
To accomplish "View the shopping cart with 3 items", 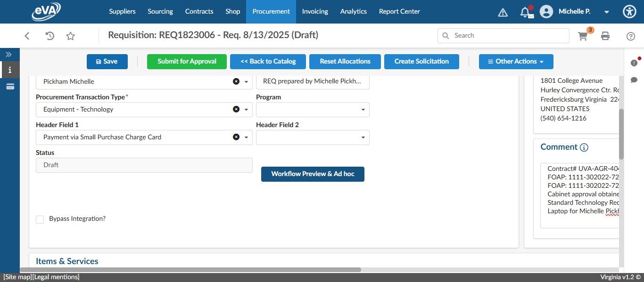I will pyautogui.click(x=583, y=35).
